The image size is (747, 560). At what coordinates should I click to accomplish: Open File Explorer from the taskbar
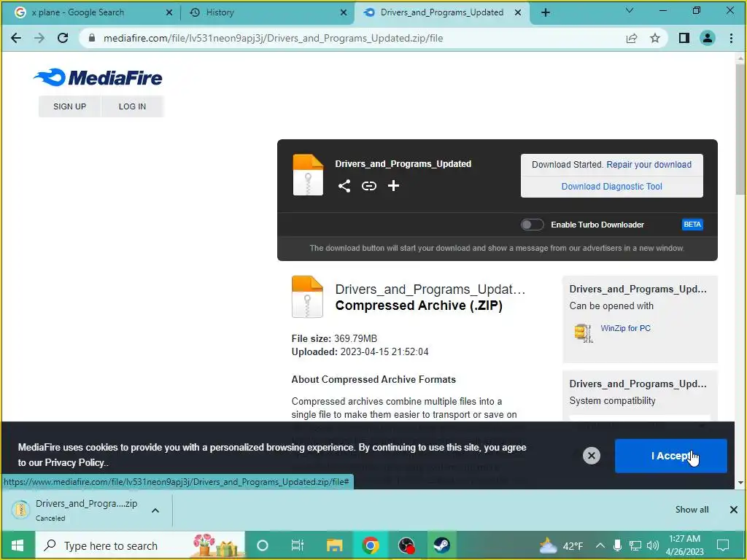pyautogui.click(x=334, y=545)
